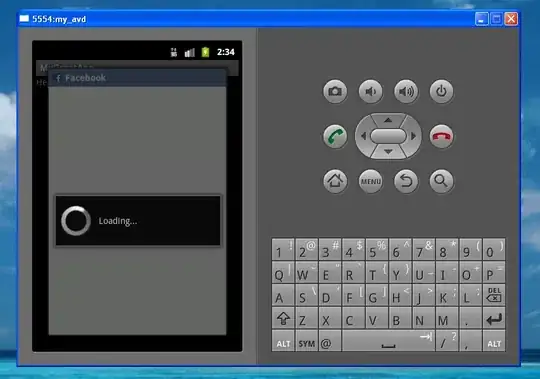Tap the @ key in bottom row
Screen dimensions: 540x379
(330, 340)
